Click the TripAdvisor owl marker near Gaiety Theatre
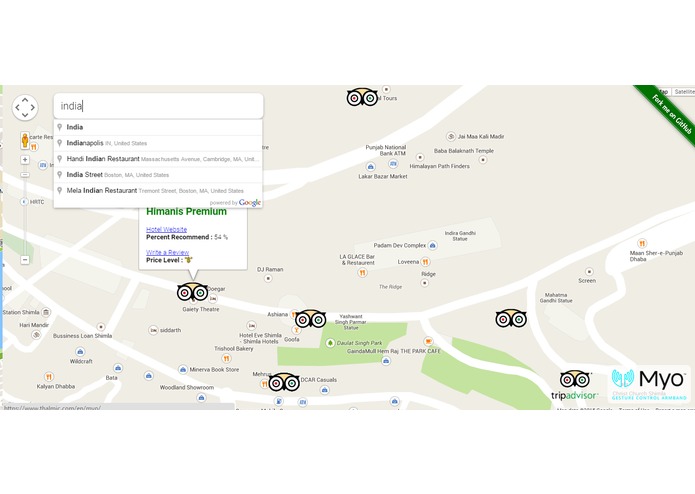Viewport: 695px width, 494px height. tap(192, 292)
